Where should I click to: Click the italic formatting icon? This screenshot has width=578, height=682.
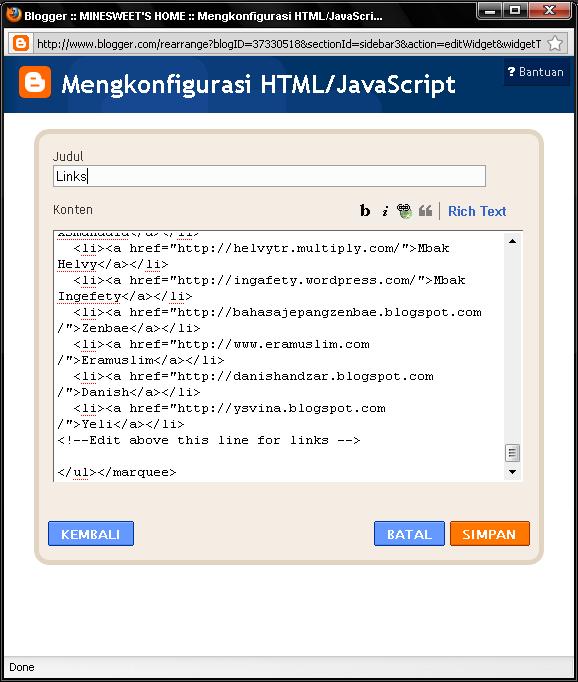click(x=385, y=211)
